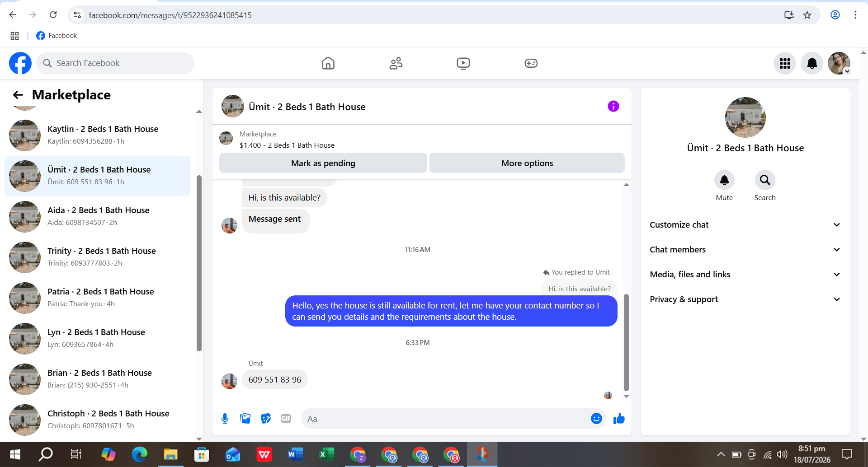Expand Privacy & support section
The image size is (868, 467).
(x=745, y=299)
